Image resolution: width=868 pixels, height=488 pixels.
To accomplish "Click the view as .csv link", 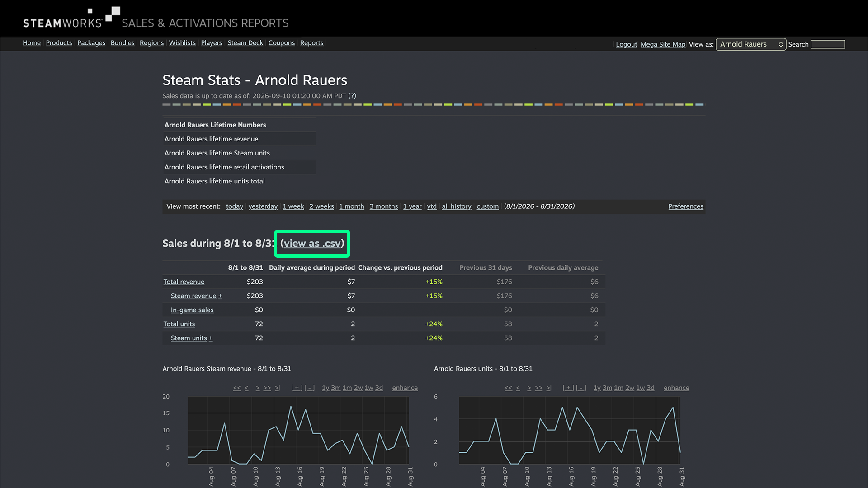I will pos(312,244).
